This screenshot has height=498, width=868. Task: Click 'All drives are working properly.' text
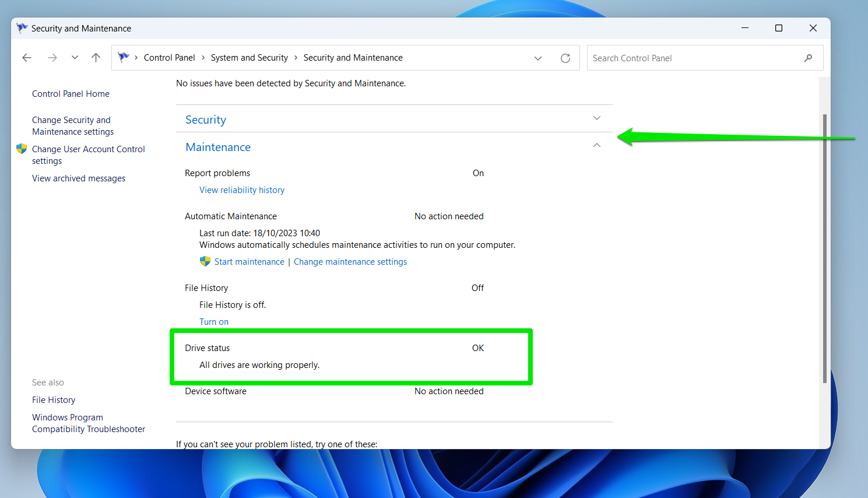(259, 365)
